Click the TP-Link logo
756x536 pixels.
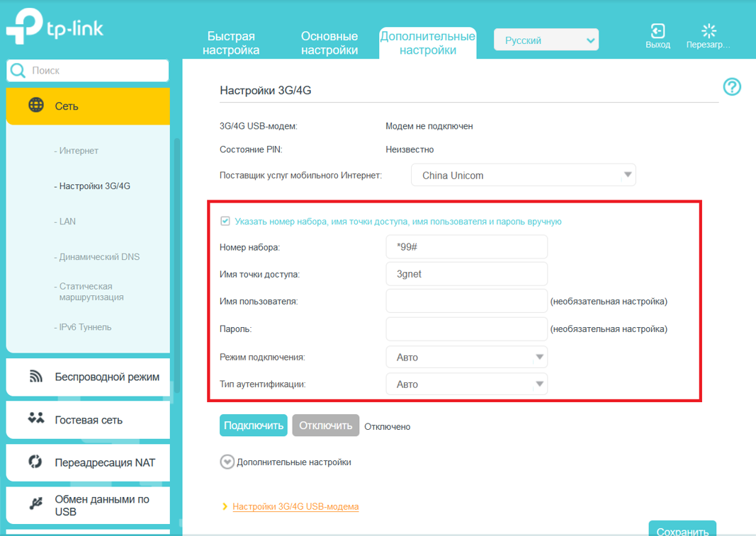[55, 28]
